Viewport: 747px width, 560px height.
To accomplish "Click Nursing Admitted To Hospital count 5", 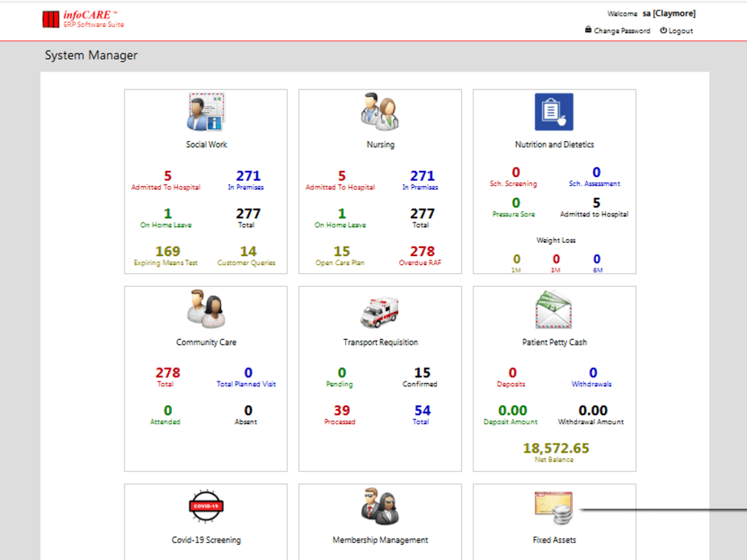I will point(341,175).
